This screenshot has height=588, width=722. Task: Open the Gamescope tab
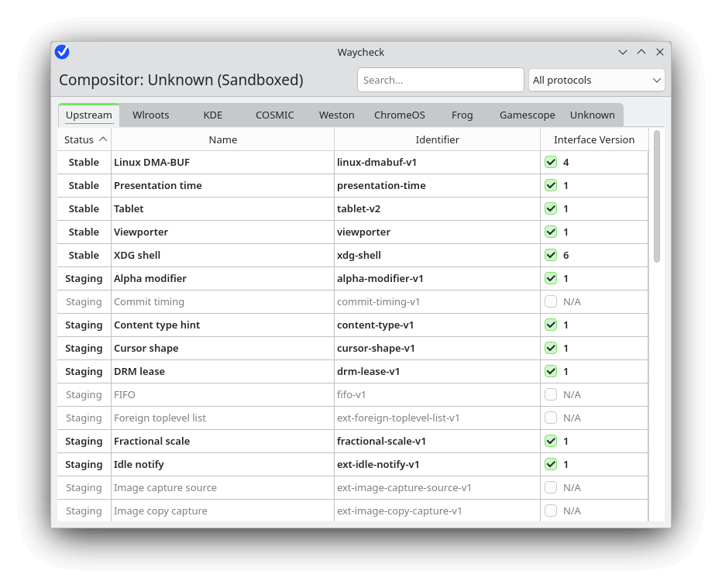pyautogui.click(x=527, y=115)
